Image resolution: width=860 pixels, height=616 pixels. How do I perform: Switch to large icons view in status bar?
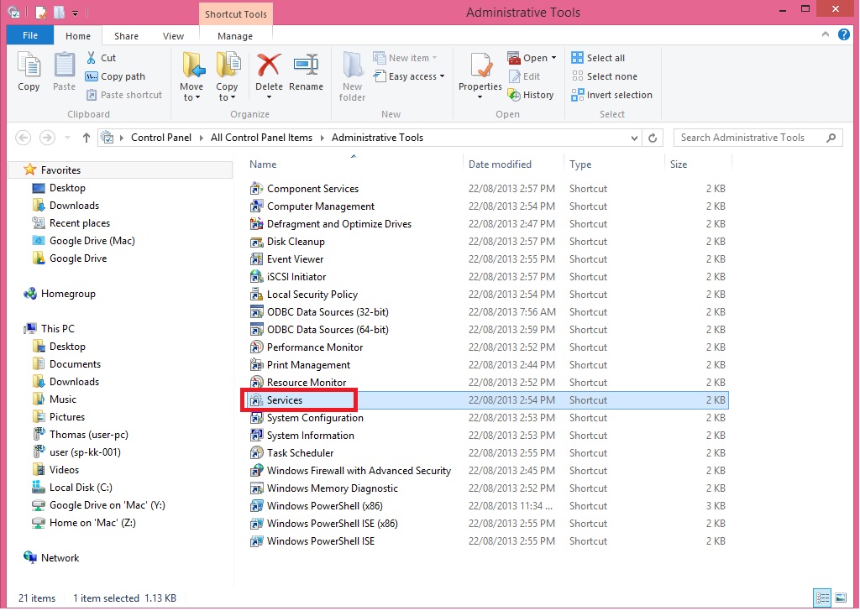pyautogui.click(x=841, y=598)
